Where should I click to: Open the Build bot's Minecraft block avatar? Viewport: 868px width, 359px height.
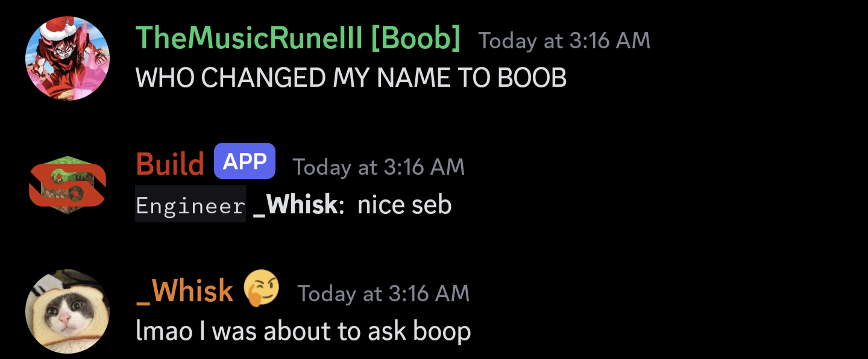[68, 185]
